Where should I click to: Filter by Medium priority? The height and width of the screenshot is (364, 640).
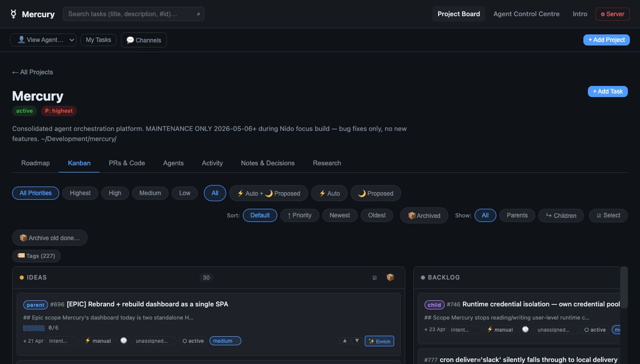pos(150,193)
